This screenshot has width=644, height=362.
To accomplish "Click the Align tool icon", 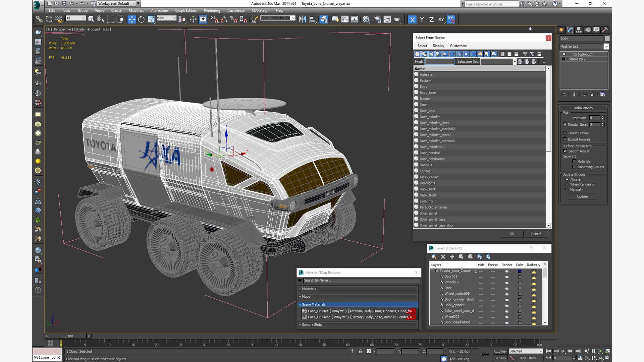I will 312,19.
